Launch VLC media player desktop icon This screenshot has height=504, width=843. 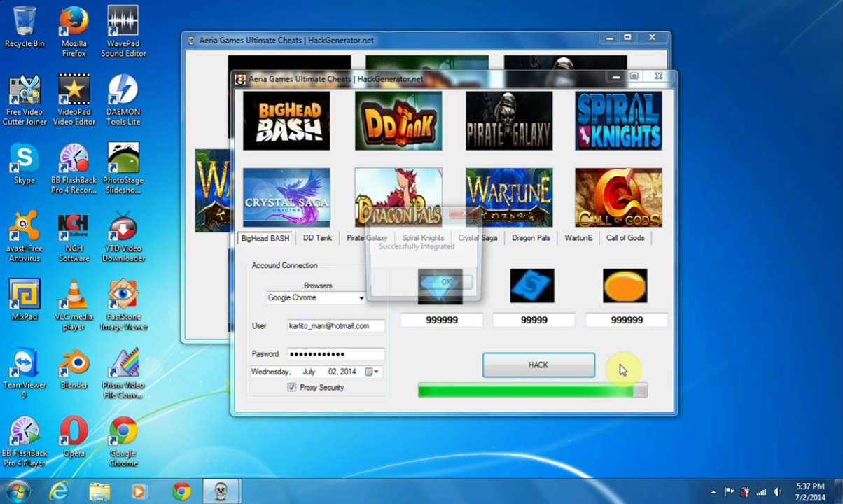tap(74, 305)
